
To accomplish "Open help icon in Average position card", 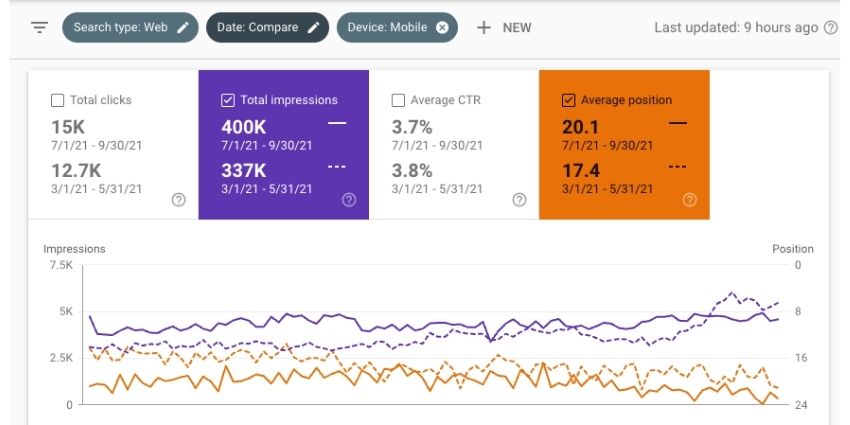I will [689, 200].
